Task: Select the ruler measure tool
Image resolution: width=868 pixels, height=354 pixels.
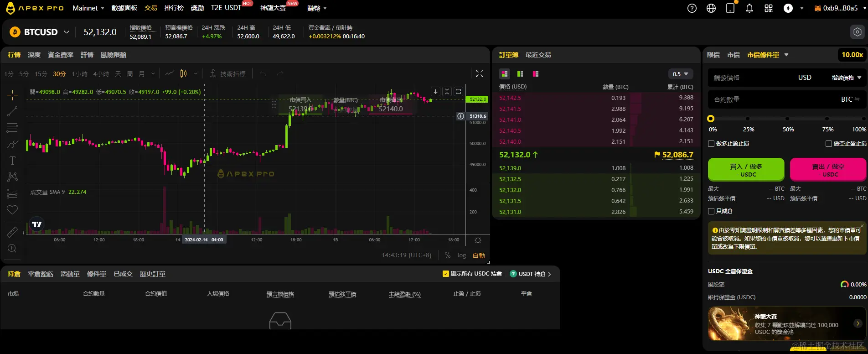Action: 12,232
